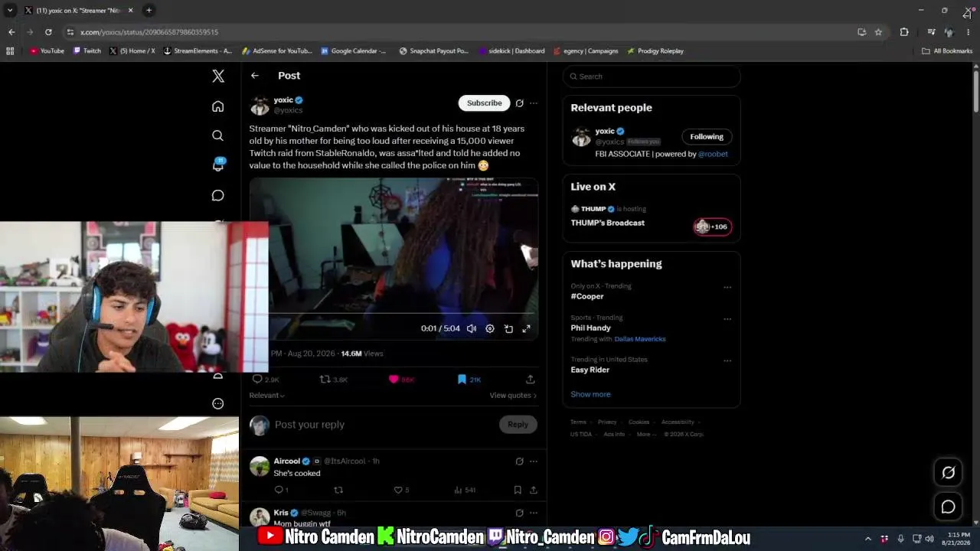
Task: Mute the video player sound
Action: pyautogui.click(x=472, y=328)
